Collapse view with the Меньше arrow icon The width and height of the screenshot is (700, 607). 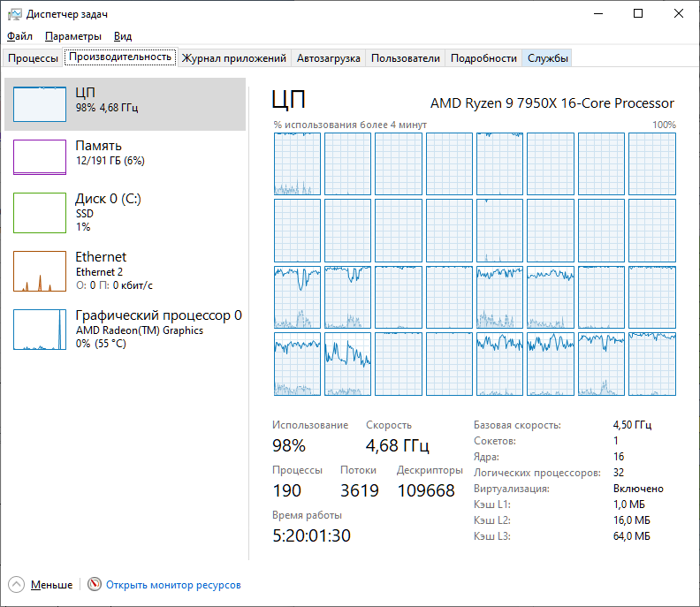click(17, 585)
